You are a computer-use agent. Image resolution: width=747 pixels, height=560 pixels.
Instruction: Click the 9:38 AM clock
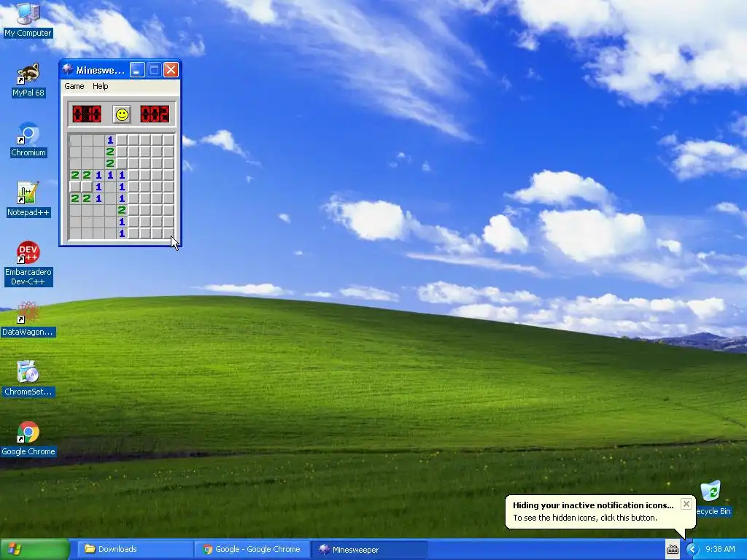click(720, 549)
